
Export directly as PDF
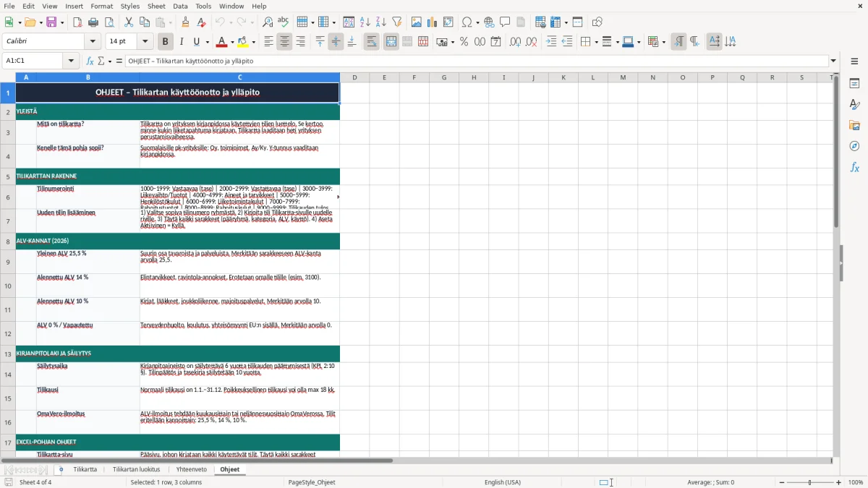pyautogui.click(x=77, y=22)
